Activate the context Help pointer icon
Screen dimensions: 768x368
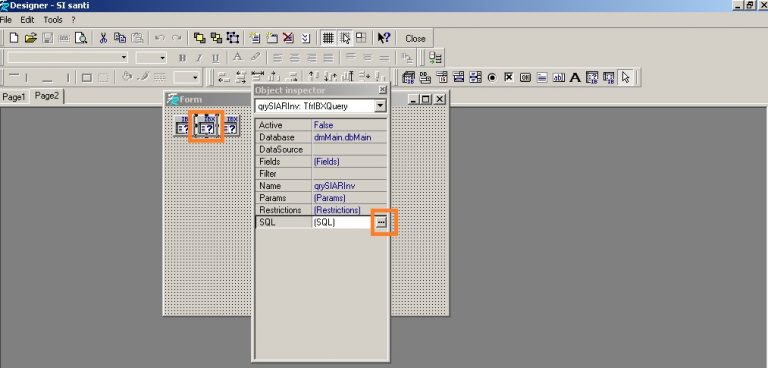pyautogui.click(x=384, y=38)
